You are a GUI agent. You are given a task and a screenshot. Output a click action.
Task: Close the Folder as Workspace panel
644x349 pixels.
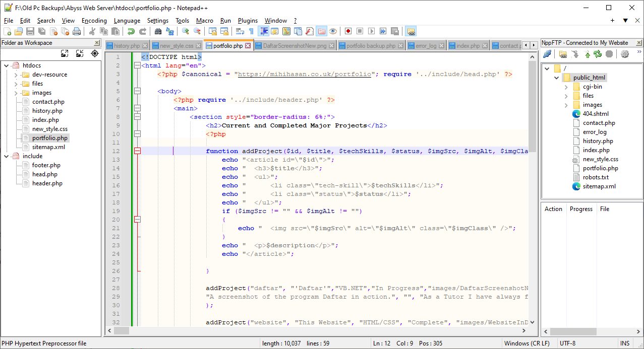tap(96, 43)
